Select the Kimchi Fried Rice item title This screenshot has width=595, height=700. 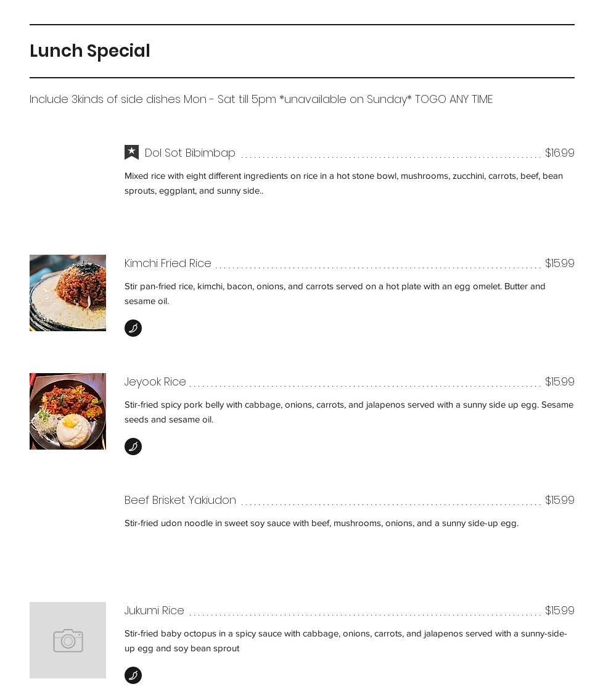coord(168,263)
